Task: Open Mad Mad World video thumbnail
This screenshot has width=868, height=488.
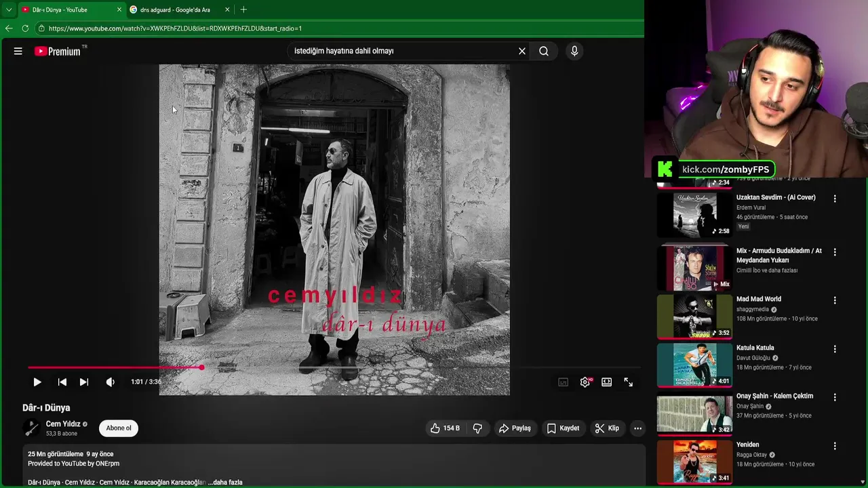Action: 694,316
